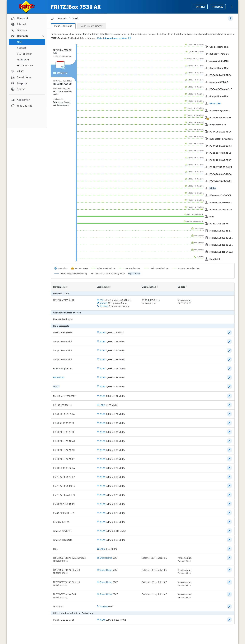Edit the HONOR-Magic5-Pro device entry
The image size is (245, 644).
coord(229,369)
